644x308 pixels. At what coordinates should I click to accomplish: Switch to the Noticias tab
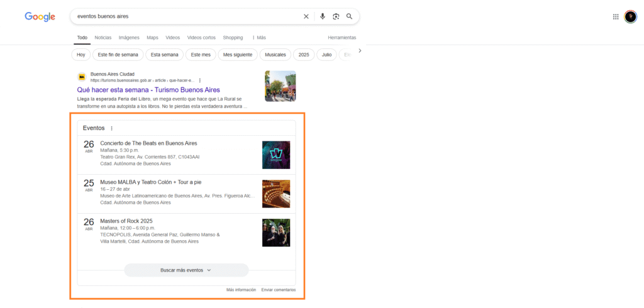point(103,38)
